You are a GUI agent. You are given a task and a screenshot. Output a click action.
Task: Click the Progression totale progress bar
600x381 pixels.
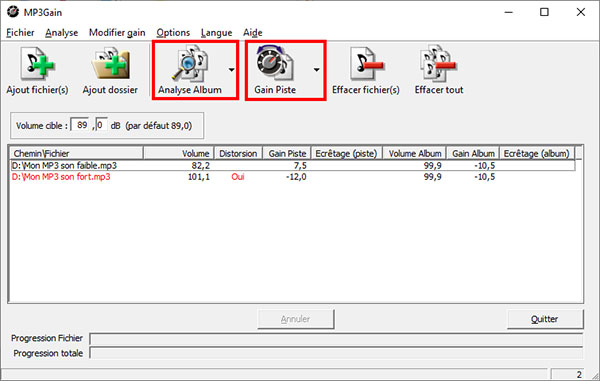point(336,353)
